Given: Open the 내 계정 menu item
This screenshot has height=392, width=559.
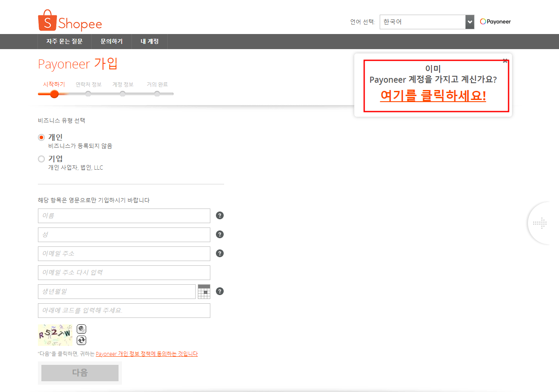Looking at the screenshot, I should [x=150, y=41].
